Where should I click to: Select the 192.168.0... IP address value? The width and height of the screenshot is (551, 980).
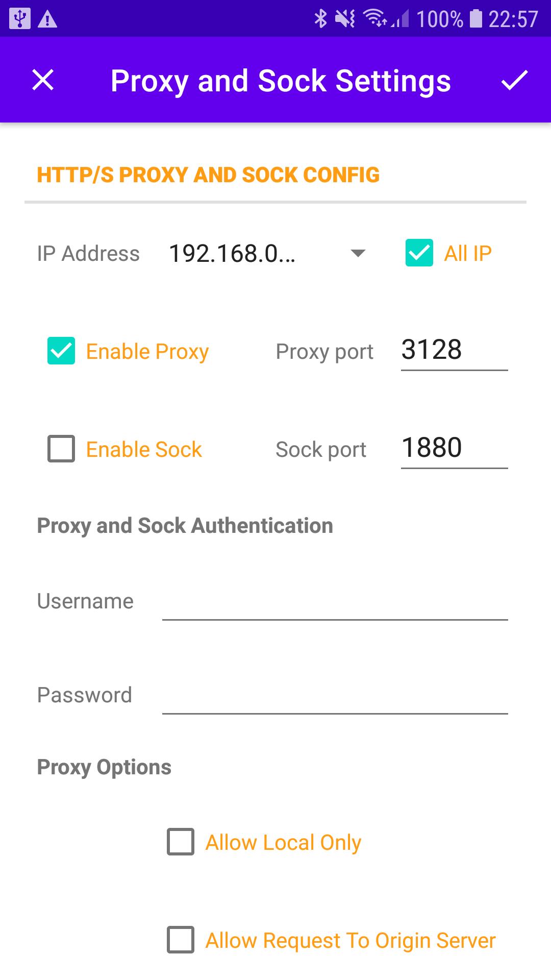pyautogui.click(x=232, y=254)
